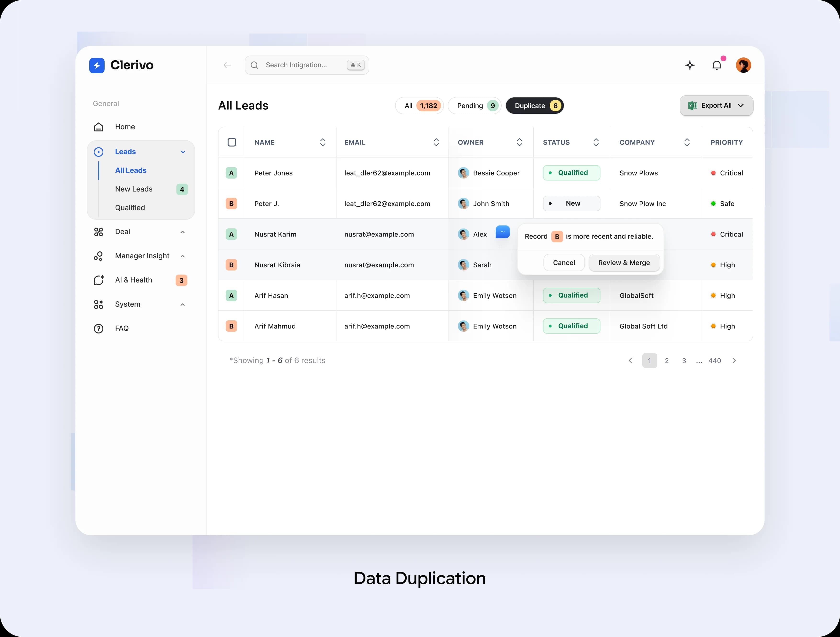Click the FAQ question mark icon
Viewport: 840px width, 637px height.
(98, 329)
